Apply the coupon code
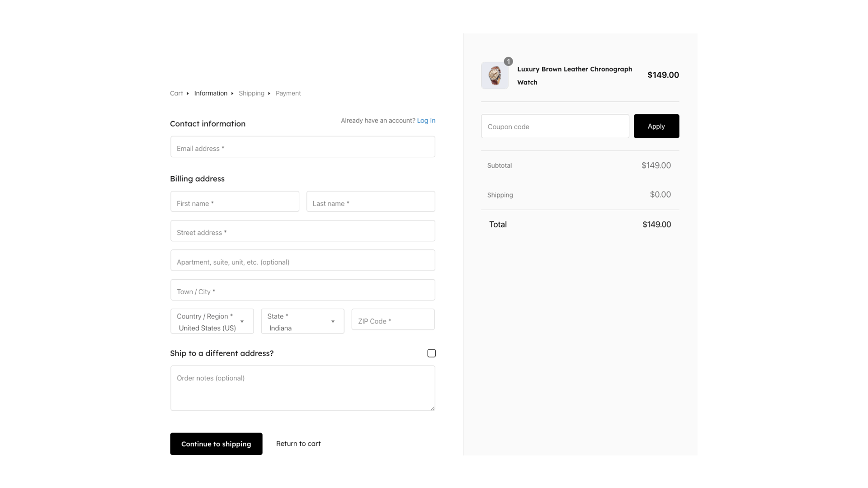The image size is (868, 488). [x=656, y=126]
